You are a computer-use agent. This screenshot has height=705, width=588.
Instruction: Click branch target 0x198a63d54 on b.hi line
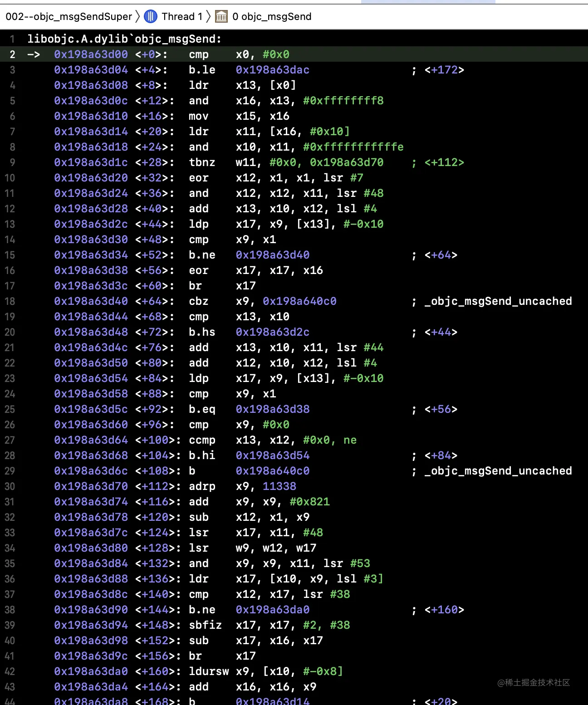(x=273, y=455)
